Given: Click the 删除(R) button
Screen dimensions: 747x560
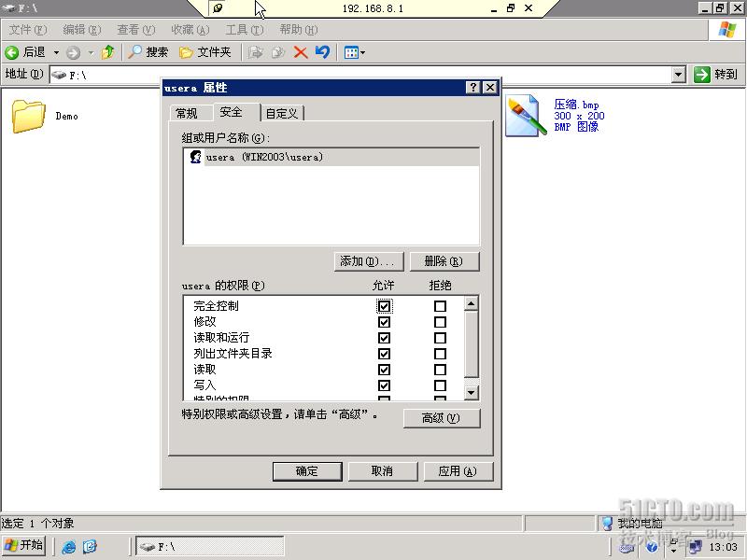Looking at the screenshot, I should pyautogui.click(x=444, y=261).
